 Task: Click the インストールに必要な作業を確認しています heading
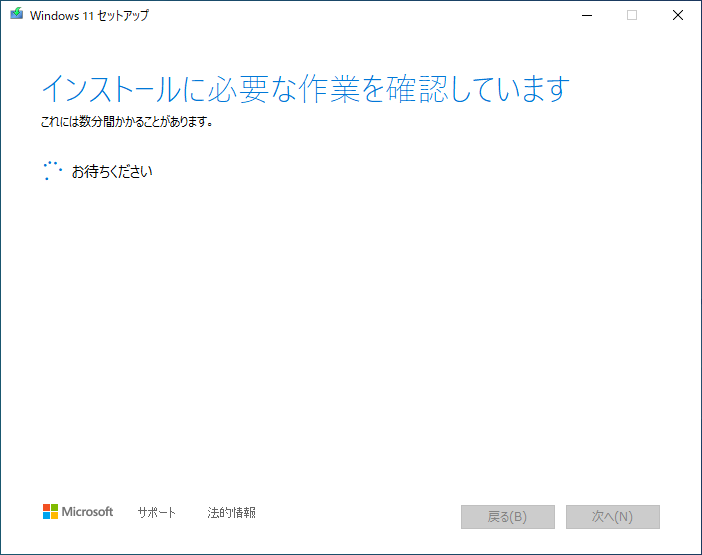tap(305, 89)
